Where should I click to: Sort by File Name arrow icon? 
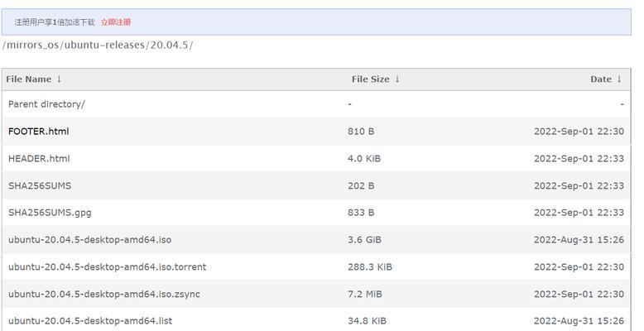tap(59, 79)
